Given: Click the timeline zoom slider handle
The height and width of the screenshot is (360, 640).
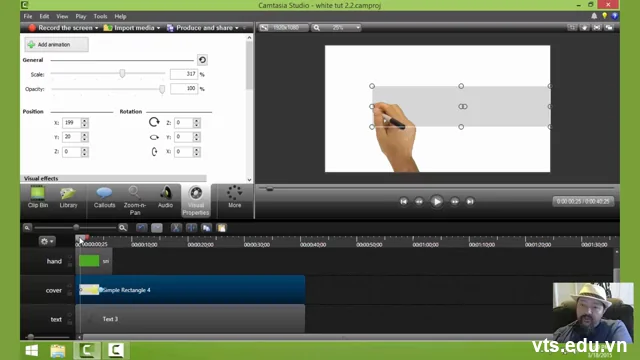Looking at the screenshot, I should [x=76, y=227].
